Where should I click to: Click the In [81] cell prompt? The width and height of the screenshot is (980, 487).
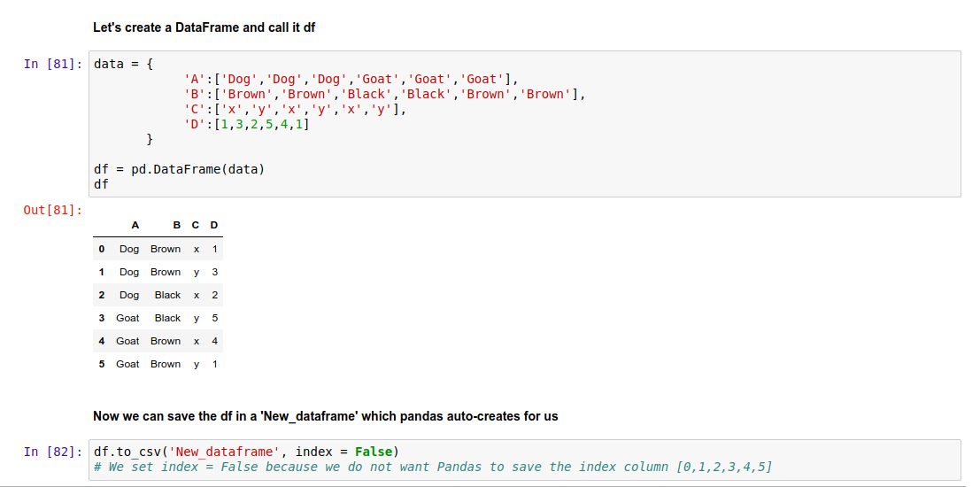(53, 64)
